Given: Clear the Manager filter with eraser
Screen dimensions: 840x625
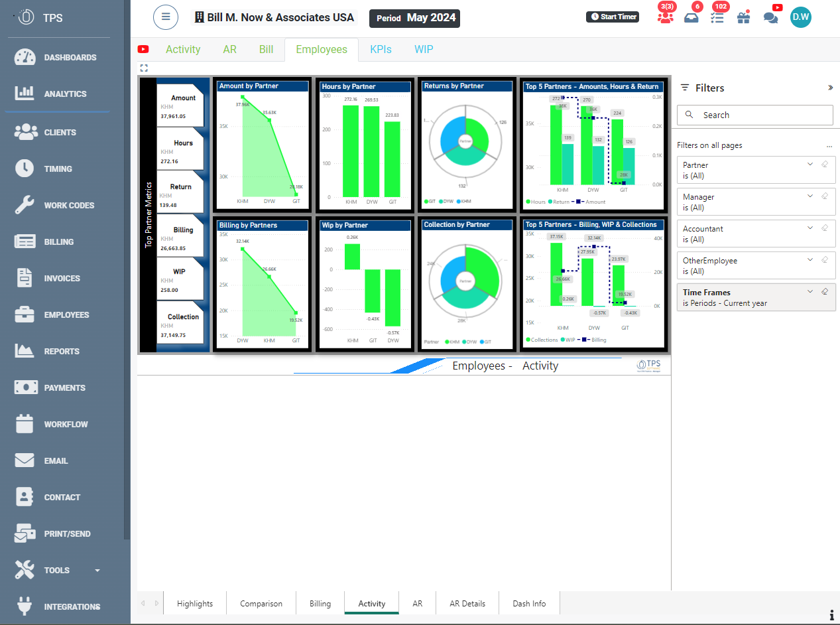Looking at the screenshot, I should click(x=825, y=196).
